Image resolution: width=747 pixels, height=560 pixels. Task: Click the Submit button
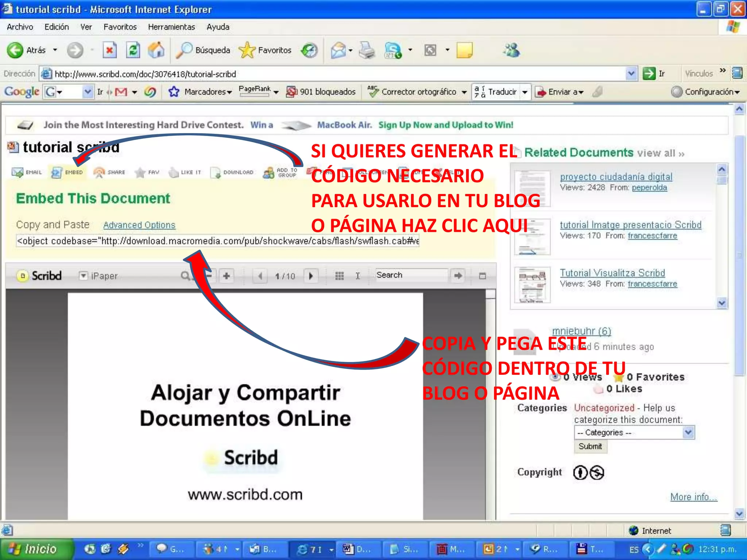[590, 446]
